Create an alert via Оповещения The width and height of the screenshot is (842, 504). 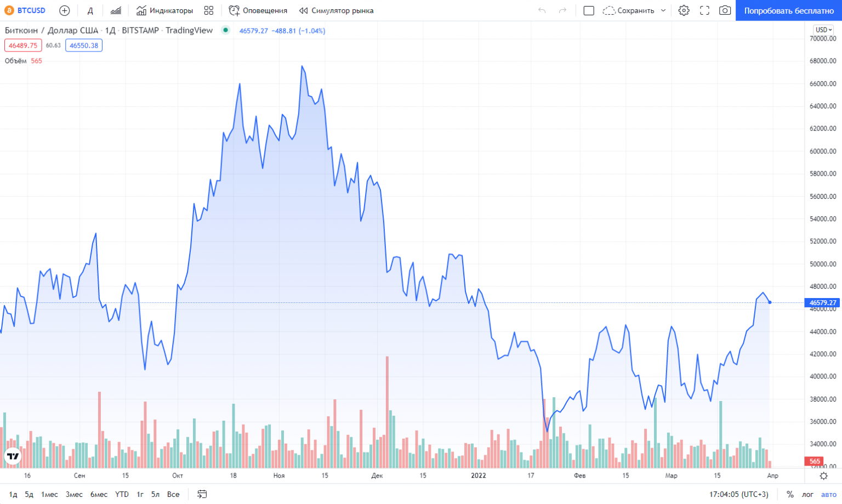point(258,10)
